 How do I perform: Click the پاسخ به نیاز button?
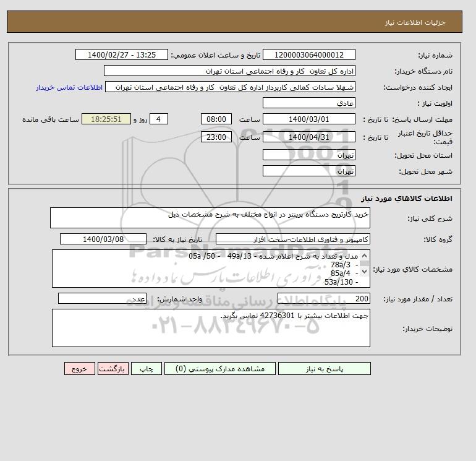(x=324, y=368)
